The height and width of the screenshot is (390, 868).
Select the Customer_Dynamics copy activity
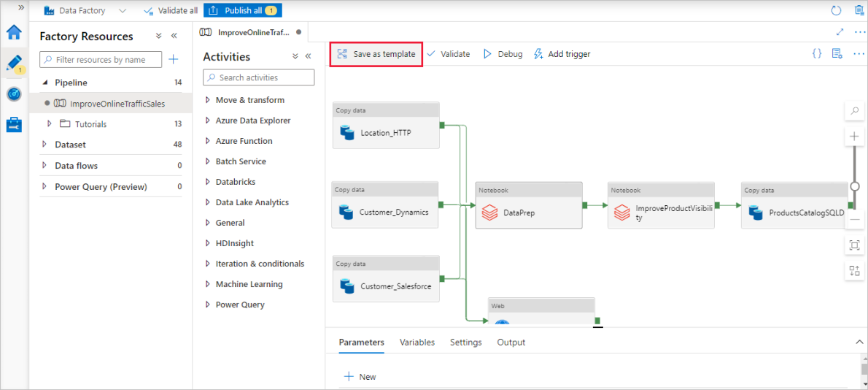coord(385,204)
